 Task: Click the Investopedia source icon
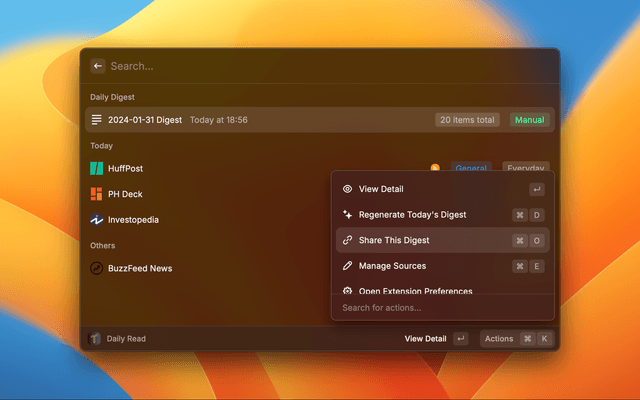coord(97,220)
